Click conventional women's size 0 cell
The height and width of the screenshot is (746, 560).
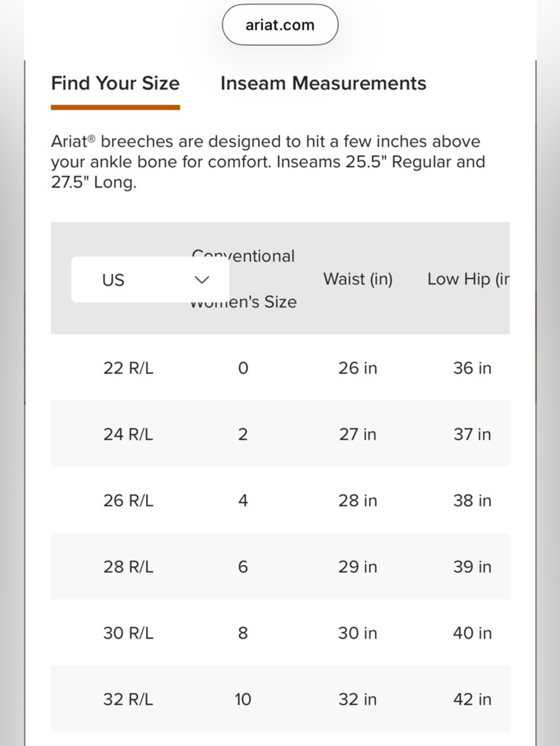pos(243,368)
